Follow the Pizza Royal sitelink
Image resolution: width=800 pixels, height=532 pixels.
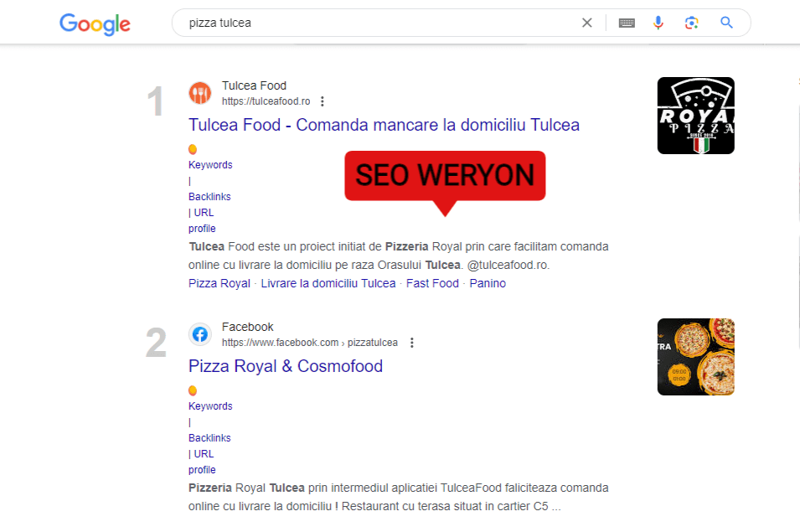tap(219, 283)
